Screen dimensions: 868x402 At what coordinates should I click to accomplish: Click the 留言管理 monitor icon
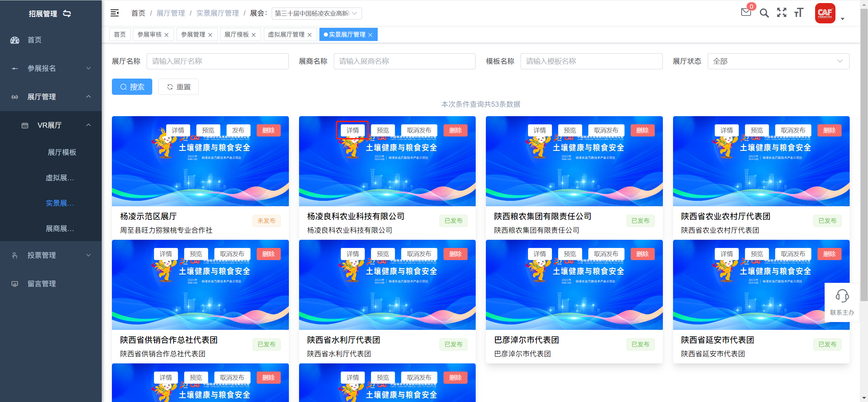click(x=15, y=284)
